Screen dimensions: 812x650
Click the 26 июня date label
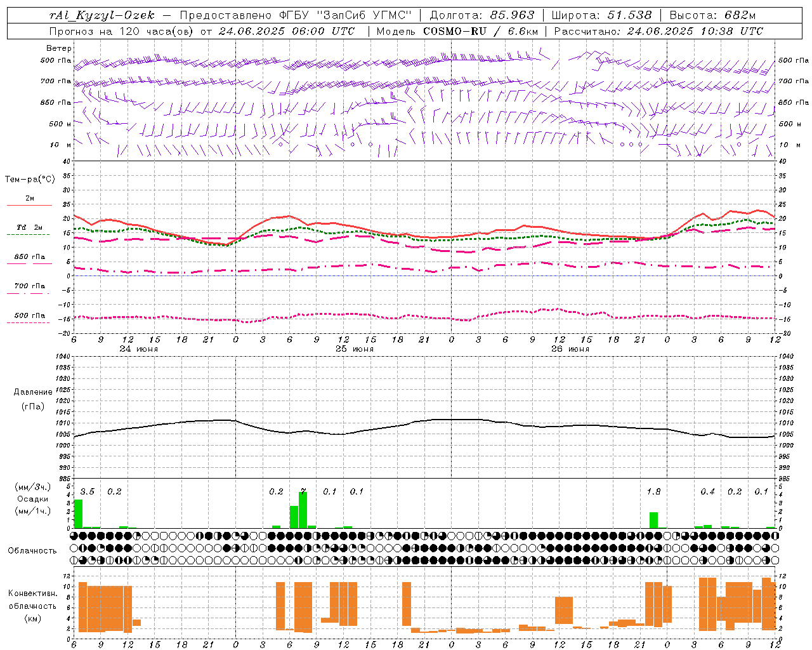click(x=570, y=349)
